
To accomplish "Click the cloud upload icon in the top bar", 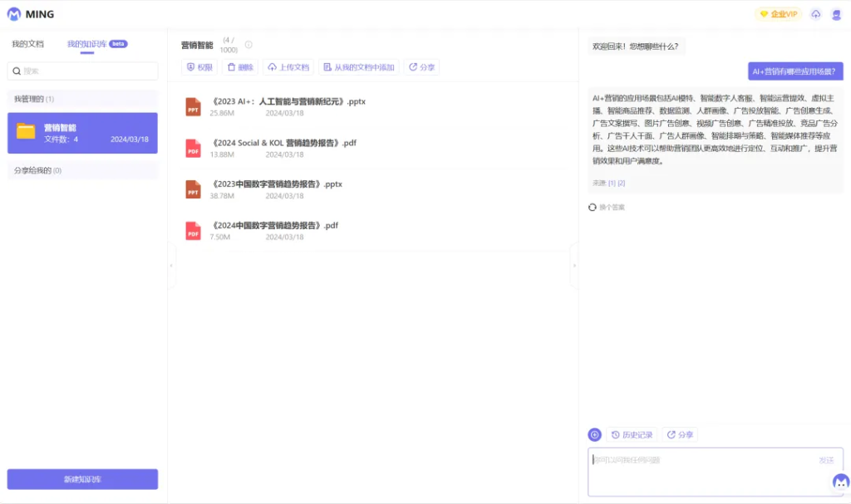I will 815,13.
